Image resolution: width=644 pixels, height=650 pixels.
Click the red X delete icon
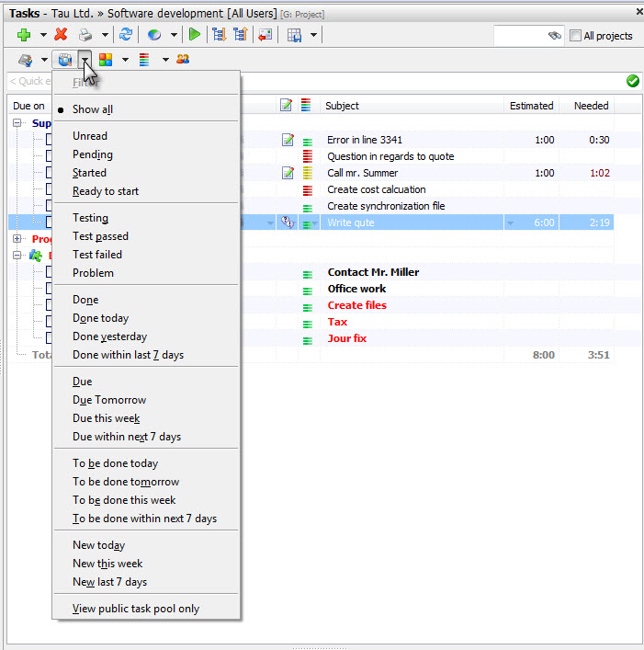click(x=61, y=35)
